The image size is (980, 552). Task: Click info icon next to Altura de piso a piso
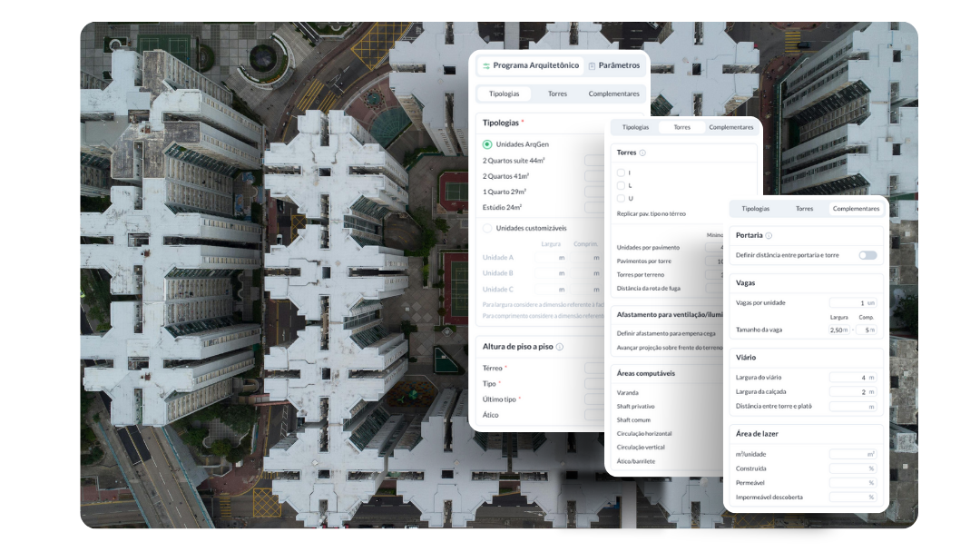(x=560, y=347)
